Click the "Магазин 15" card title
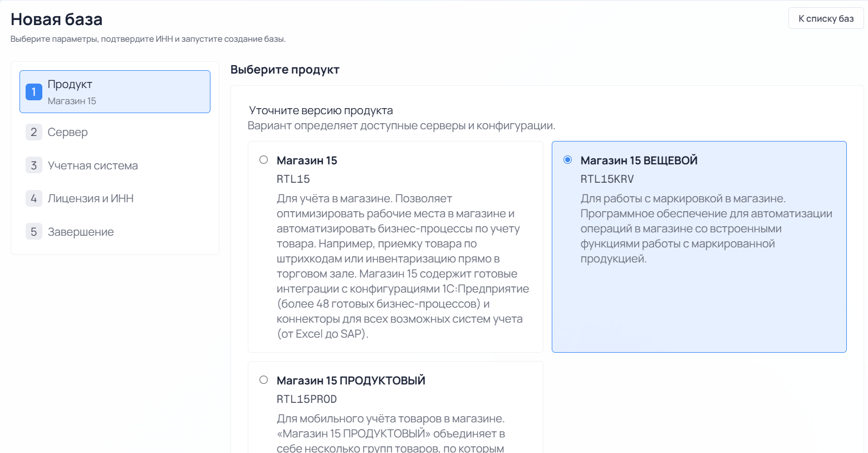The image size is (868, 453). [x=307, y=160]
